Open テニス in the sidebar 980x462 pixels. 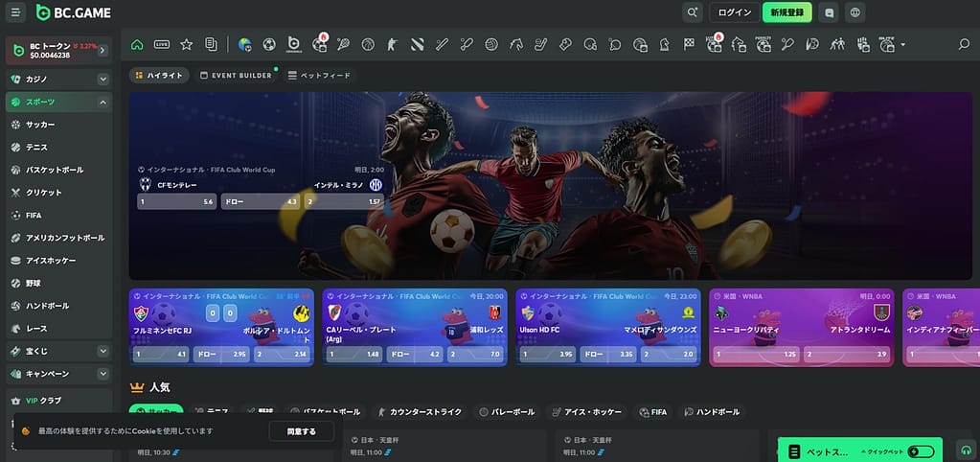(x=58, y=147)
